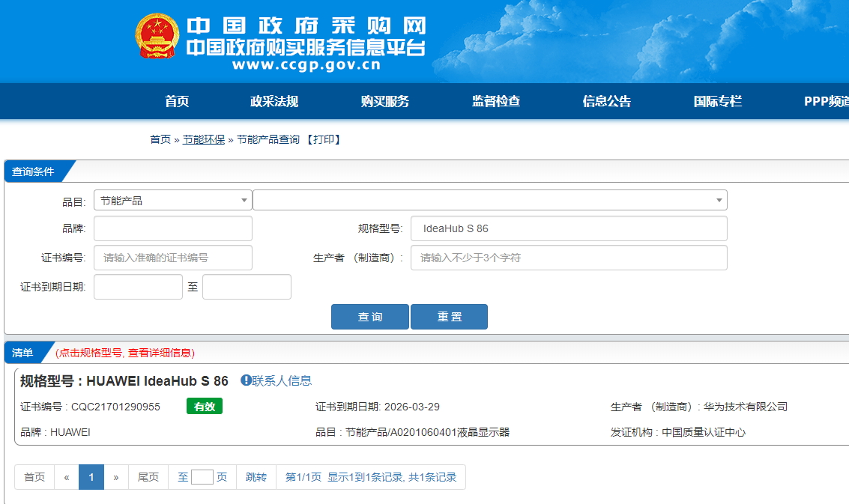Go to the 首页 first page in pagination
This screenshot has width=849, height=504.
click(34, 477)
